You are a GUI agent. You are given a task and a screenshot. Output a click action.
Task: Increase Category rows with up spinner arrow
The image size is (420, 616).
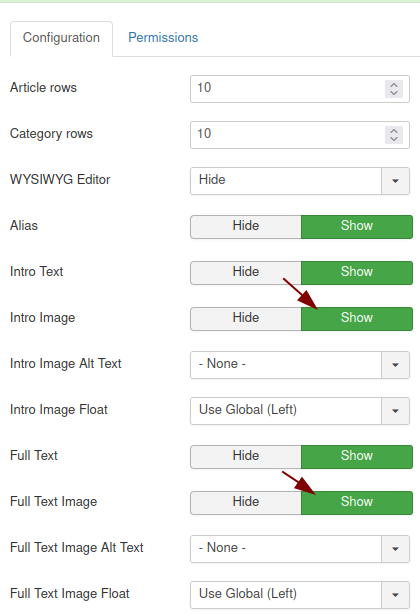tap(394, 130)
